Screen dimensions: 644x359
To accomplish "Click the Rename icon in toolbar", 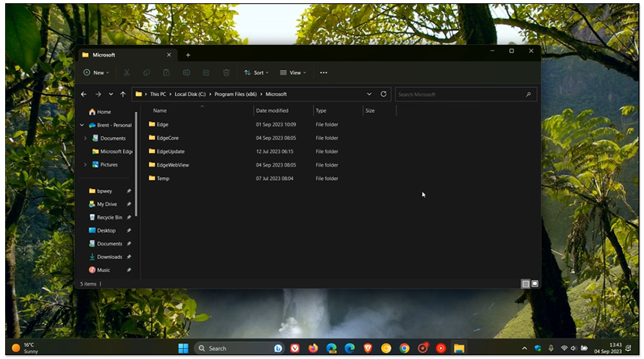I will 186,73.
